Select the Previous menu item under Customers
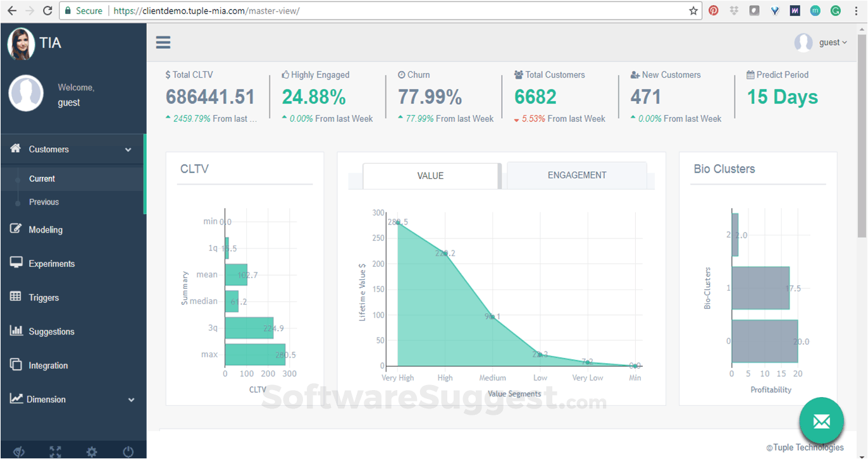 coord(44,202)
